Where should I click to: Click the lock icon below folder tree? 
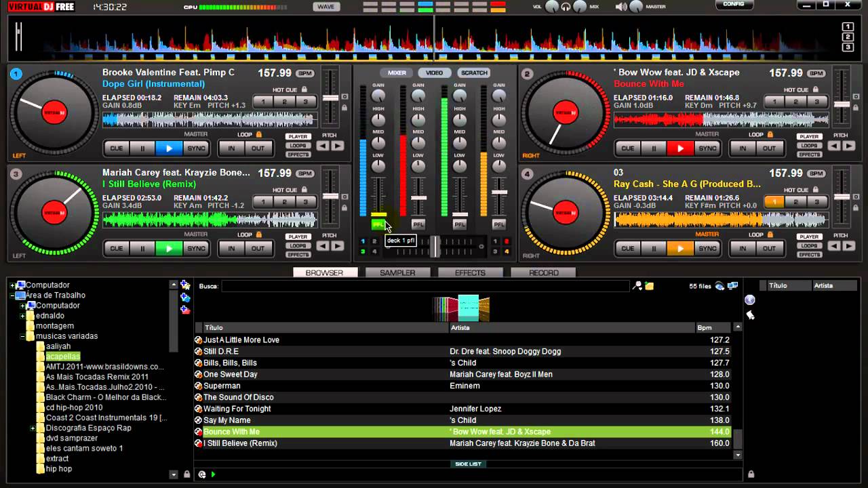(186, 474)
